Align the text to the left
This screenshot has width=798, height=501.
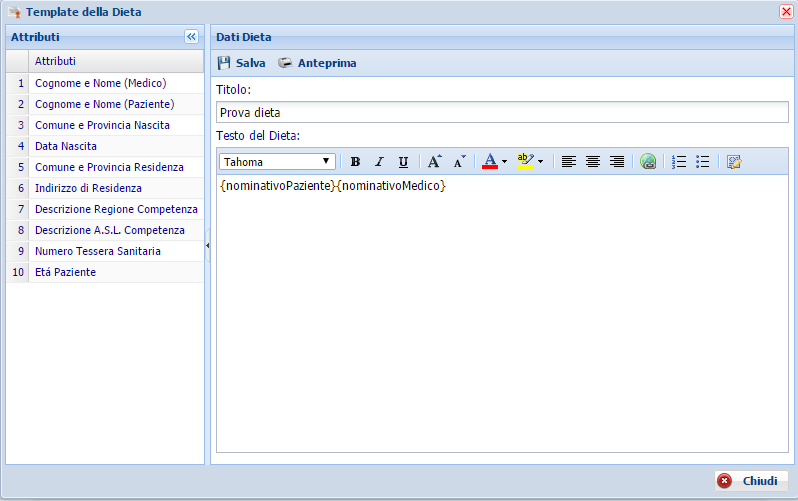click(568, 162)
